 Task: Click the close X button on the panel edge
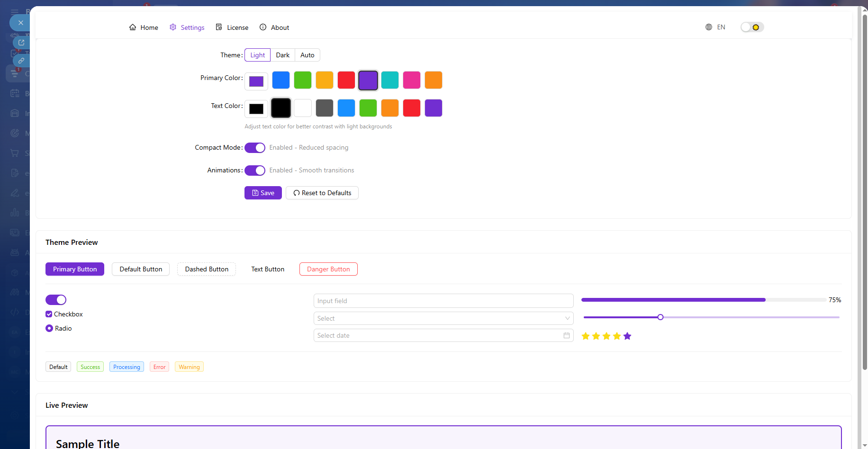pyautogui.click(x=20, y=23)
